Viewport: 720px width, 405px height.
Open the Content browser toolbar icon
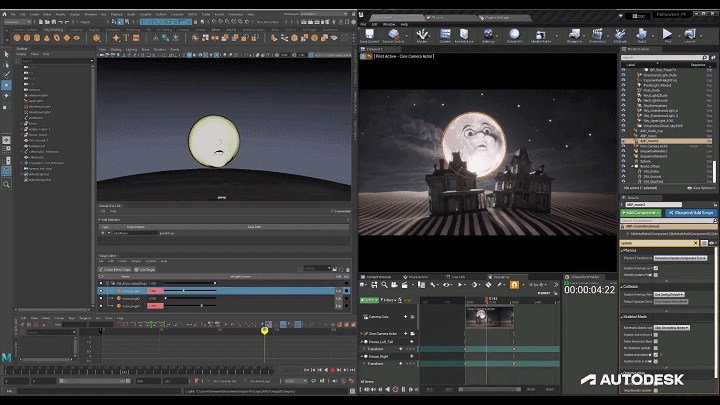[445, 34]
